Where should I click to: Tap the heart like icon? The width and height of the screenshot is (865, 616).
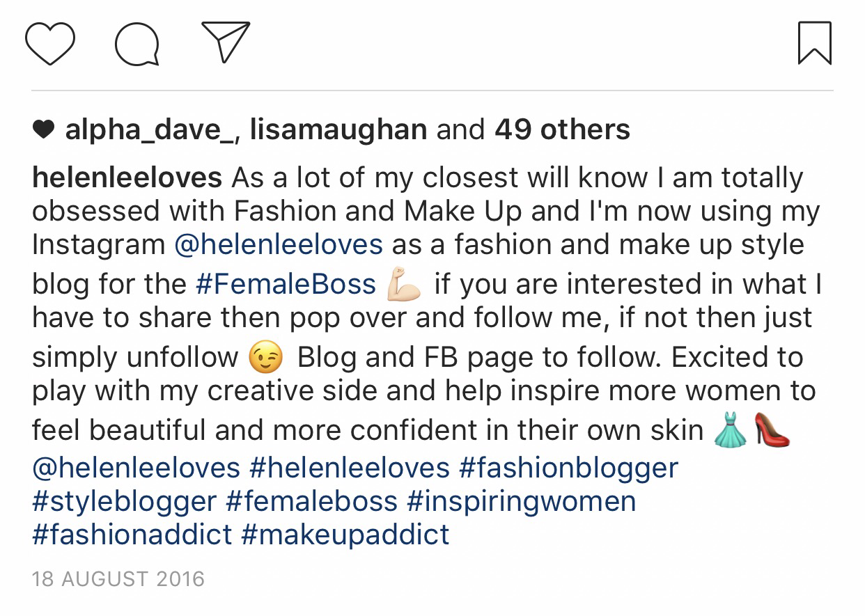pyautogui.click(x=50, y=43)
